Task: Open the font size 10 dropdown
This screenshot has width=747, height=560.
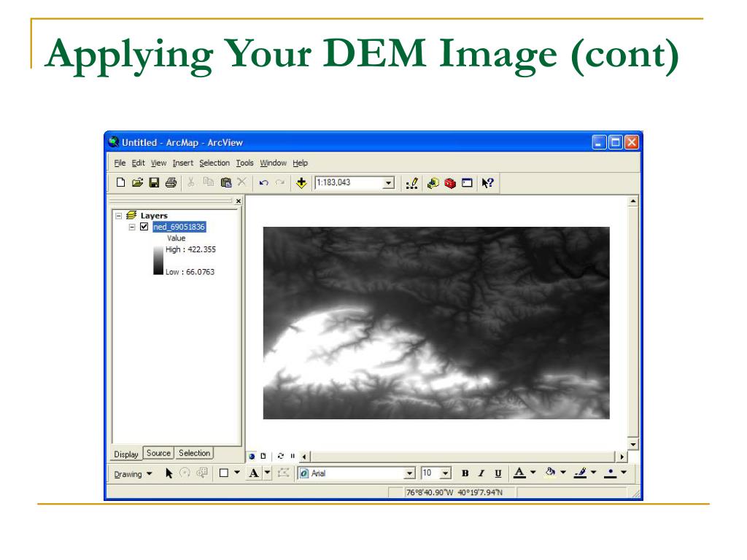Action: click(446, 473)
